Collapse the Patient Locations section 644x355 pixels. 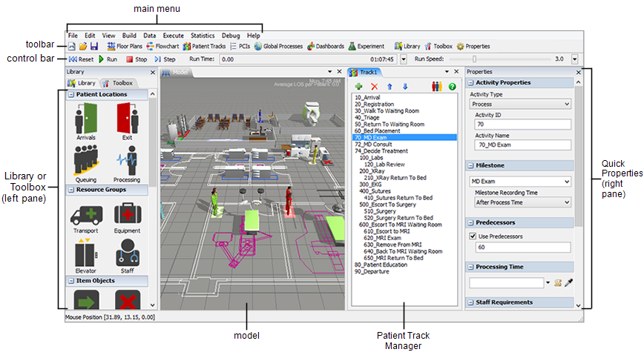(x=71, y=94)
